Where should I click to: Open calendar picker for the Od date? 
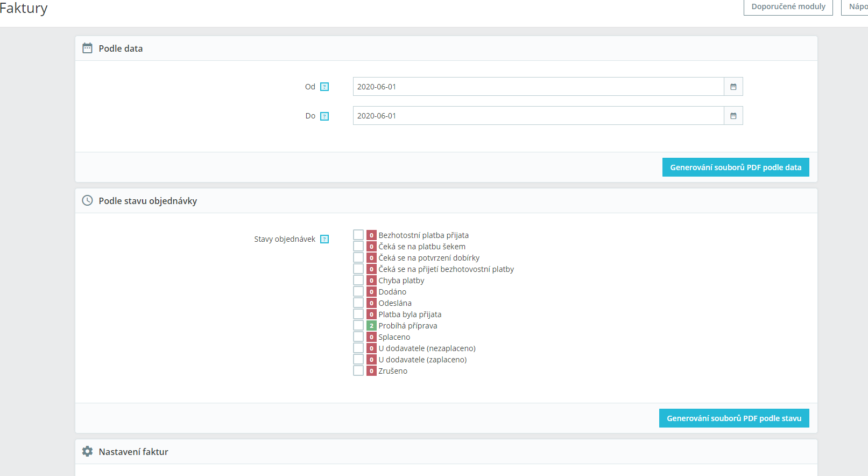(x=733, y=87)
